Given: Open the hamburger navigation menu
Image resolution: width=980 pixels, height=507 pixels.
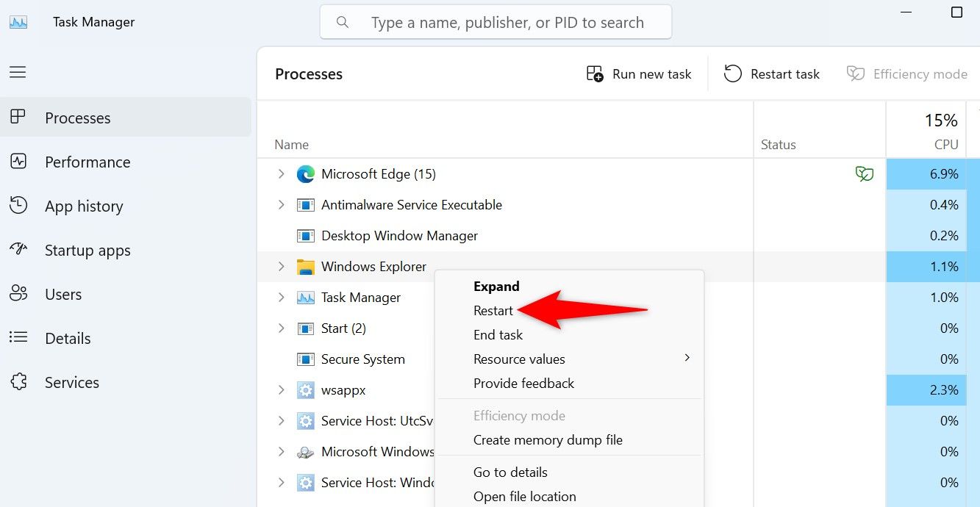Looking at the screenshot, I should (18, 72).
